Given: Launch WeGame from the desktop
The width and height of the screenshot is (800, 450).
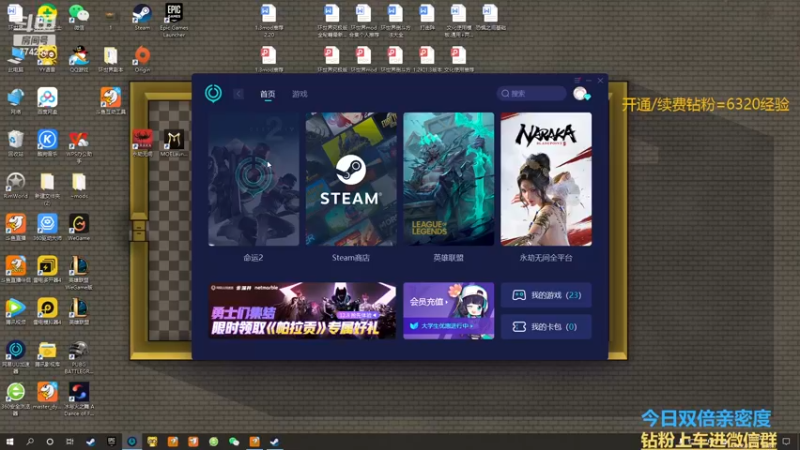Looking at the screenshot, I should click(79, 227).
